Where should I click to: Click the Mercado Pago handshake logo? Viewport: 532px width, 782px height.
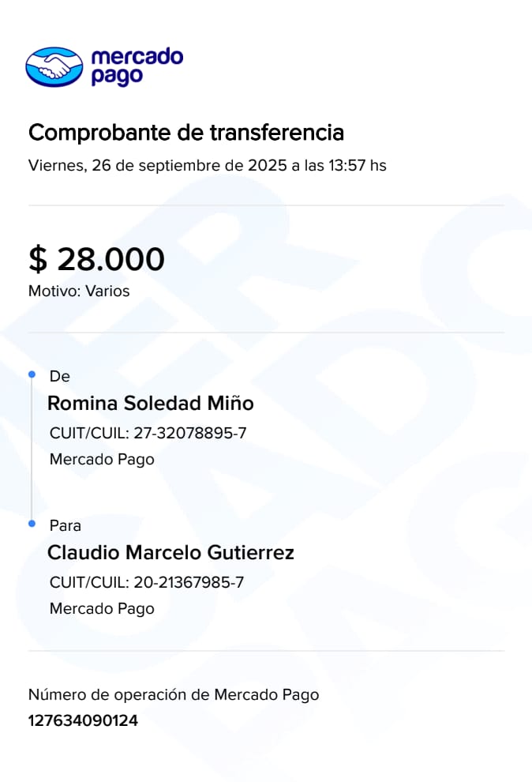54,66
